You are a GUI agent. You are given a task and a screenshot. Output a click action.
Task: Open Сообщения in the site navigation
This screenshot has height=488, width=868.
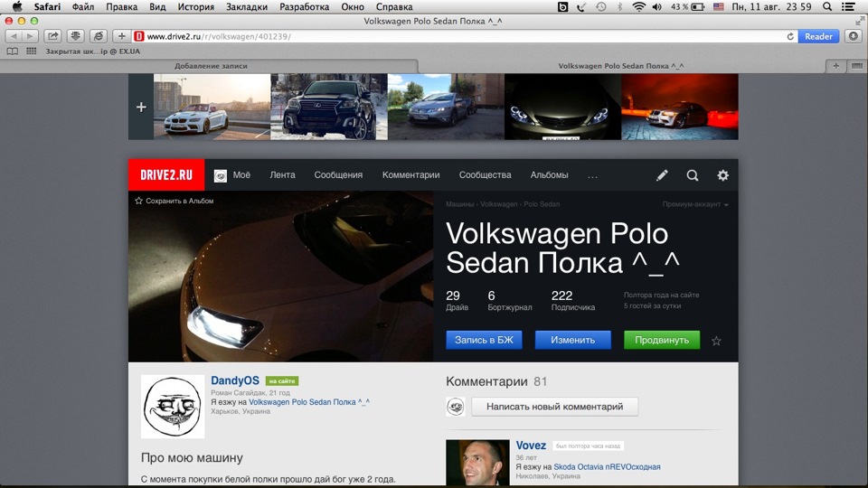(338, 174)
